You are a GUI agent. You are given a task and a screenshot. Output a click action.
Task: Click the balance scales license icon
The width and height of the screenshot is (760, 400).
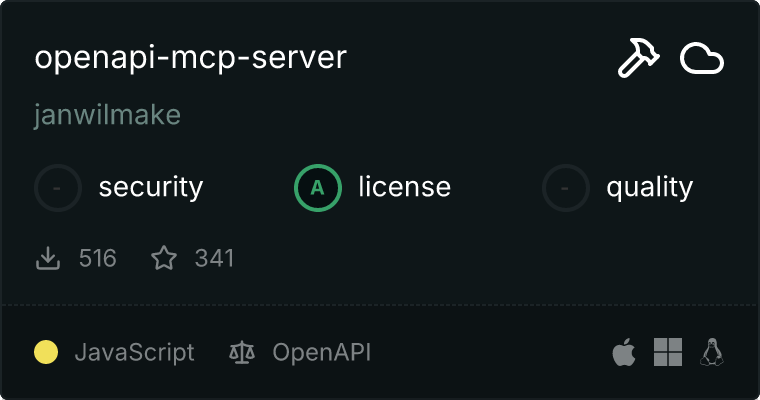pyautogui.click(x=242, y=352)
